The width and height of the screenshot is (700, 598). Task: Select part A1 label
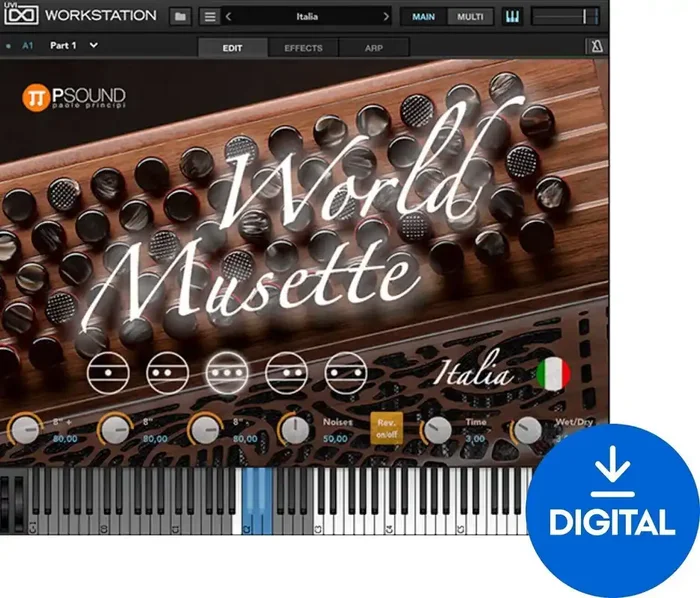pyautogui.click(x=28, y=46)
